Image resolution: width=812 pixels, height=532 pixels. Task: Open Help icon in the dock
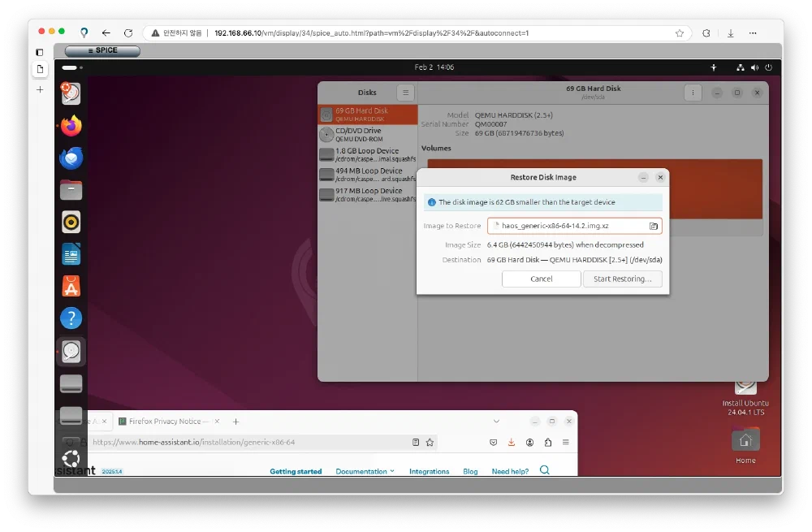tap(71, 318)
